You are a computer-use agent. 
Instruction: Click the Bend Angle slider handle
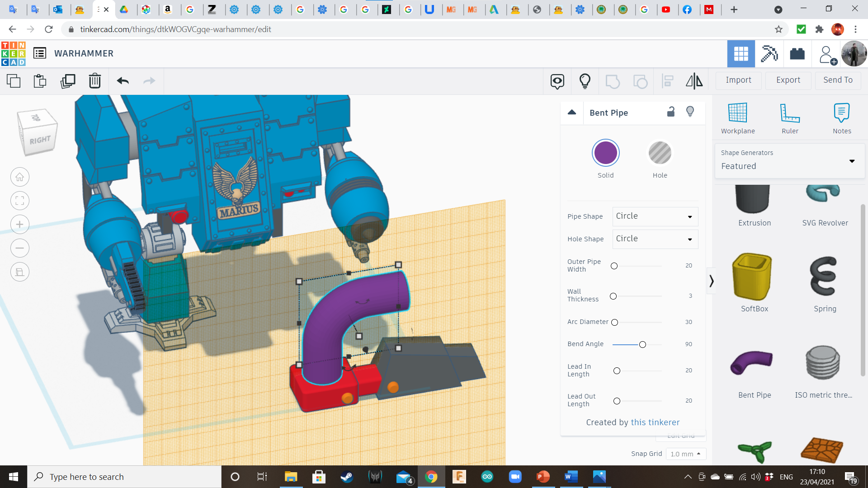[642, 345]
